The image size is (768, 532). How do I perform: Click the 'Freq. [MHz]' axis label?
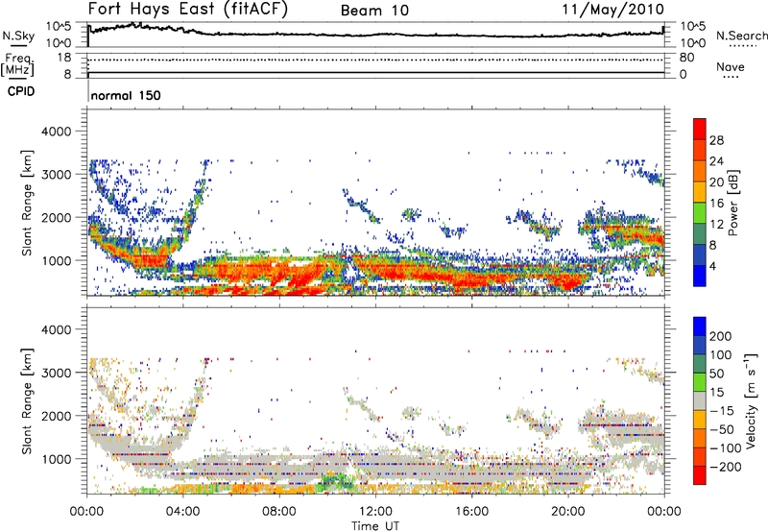(17, 65)
